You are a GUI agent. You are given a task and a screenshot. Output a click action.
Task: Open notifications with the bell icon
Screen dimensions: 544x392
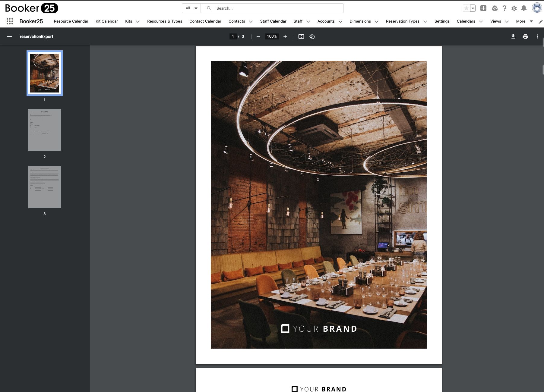pyautogui.click(x=524, y=8)
